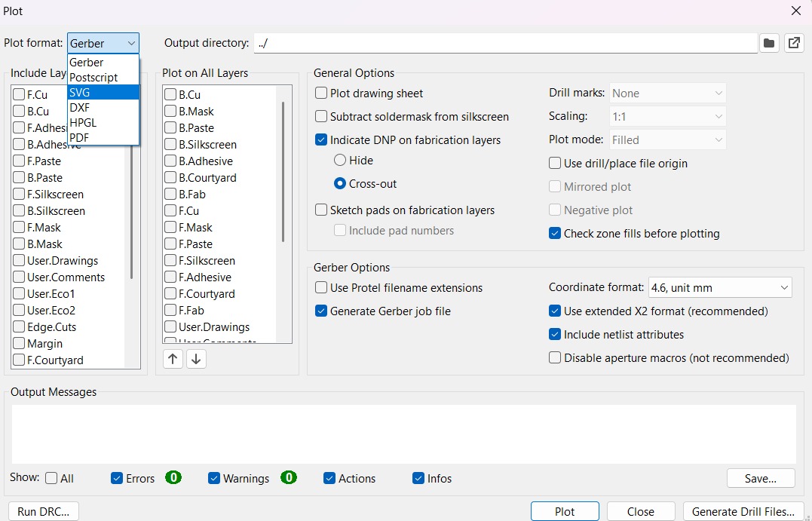Enable Sketch pads on fabrication layers

coord(321,210)
